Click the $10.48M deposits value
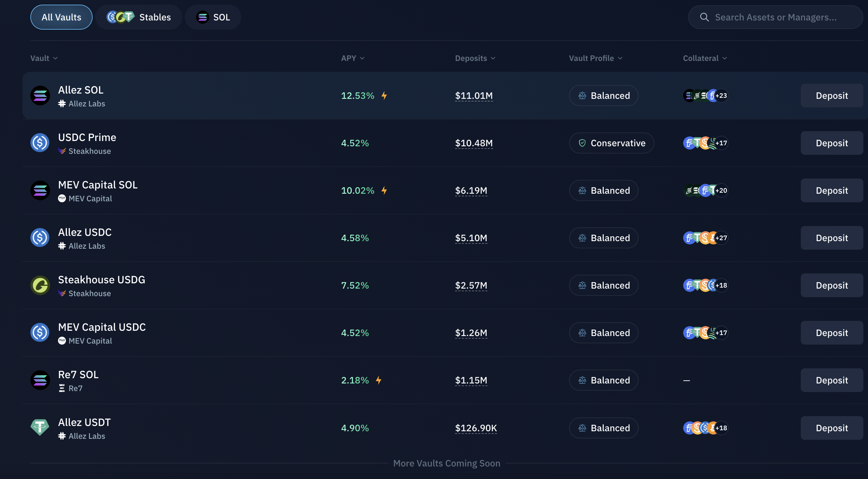The width and height of the screenshot is (868, 479). coord(474,143)
